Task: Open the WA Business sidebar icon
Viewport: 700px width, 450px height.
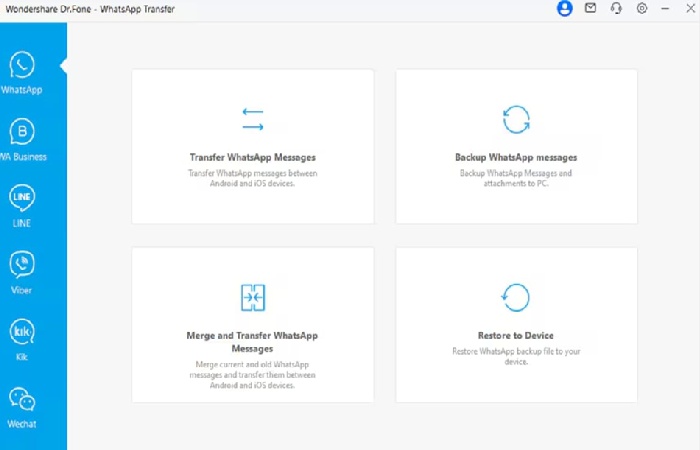Action: [x=22, y=132]
